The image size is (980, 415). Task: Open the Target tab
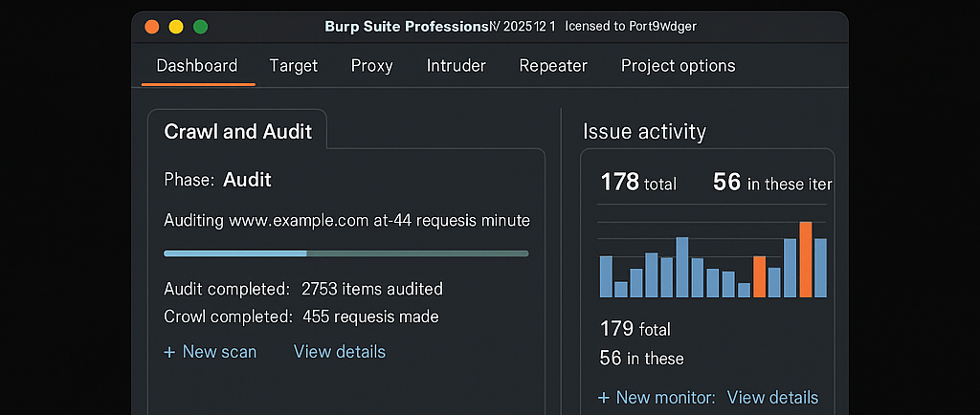coord(294,66)
